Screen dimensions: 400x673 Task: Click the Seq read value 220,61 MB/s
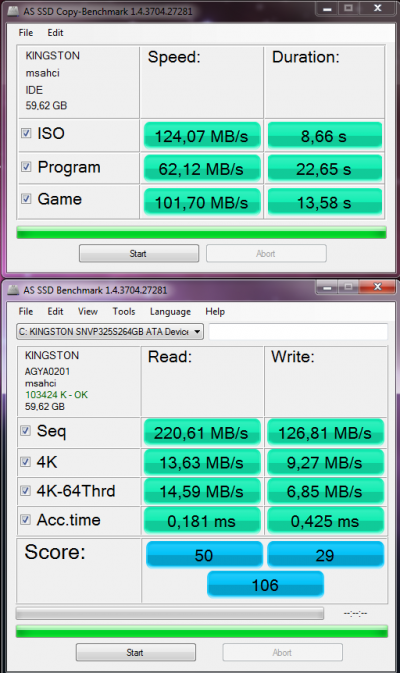[202, 433]
